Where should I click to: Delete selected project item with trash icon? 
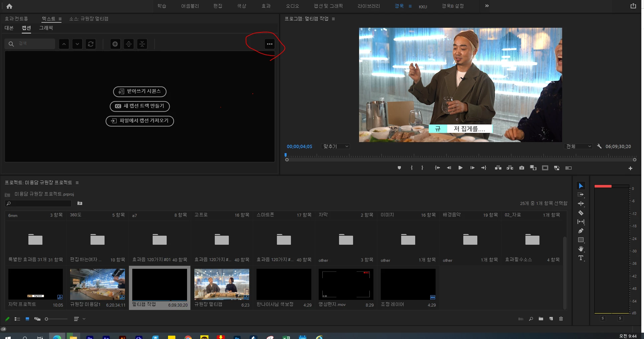coord(561,319)
